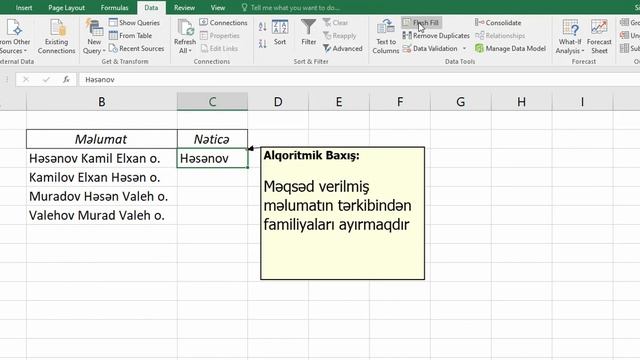Screen dimensions: 640x360
Task: Click Edit Links button
Action: pyautogui.click(x=219, y=49)
